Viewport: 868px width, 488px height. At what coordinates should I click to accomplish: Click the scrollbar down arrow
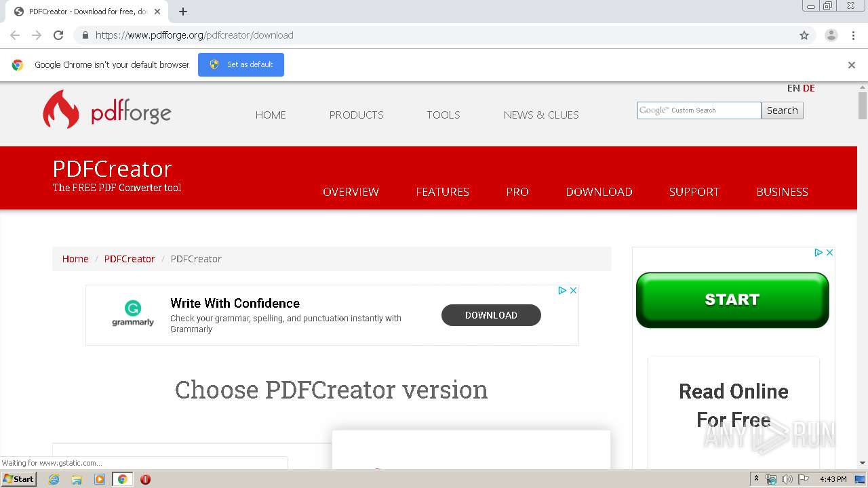point(863,463)
